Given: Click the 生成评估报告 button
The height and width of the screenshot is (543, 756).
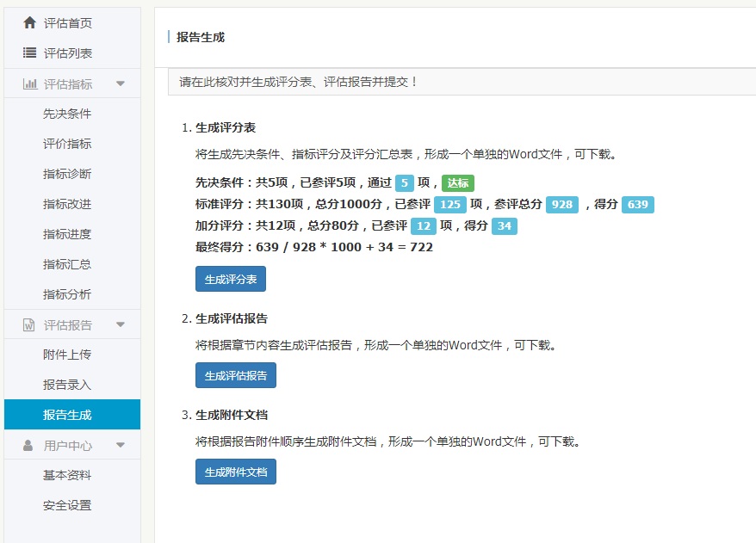Looking at the screenshot, I should pyautogui.click(x=236, y=375).
